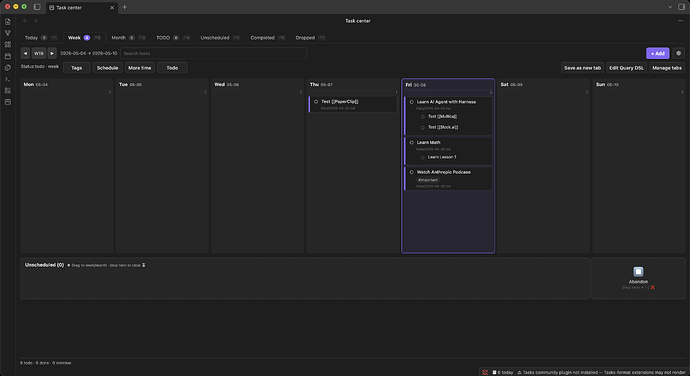
Task: Check off Test [[Slock.ai]] subtask
Action: [422, 128]
